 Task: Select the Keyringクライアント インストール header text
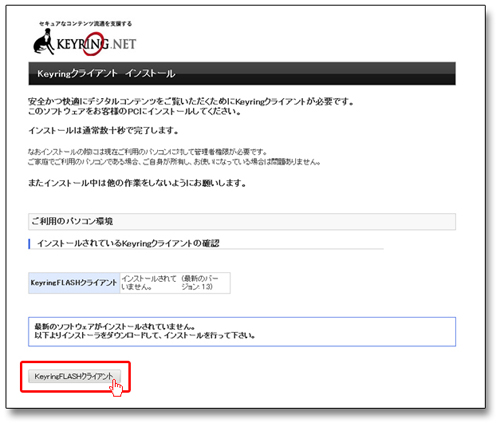coord(106,73)
